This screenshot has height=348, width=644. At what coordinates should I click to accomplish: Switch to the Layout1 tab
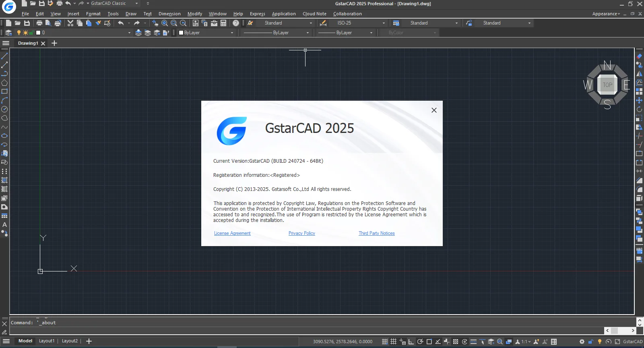pyautogui.click(x=47, y=341)
